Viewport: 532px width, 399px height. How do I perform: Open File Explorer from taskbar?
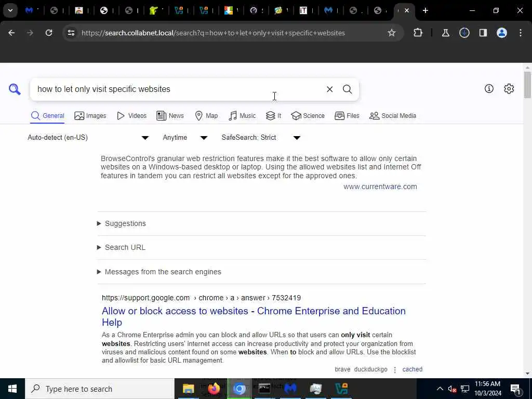tap(188, 389)
